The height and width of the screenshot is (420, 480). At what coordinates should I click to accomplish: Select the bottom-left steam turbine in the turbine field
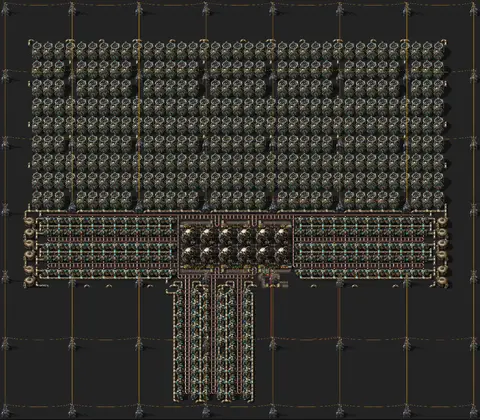pyautogui.click(x=37, y=200)
